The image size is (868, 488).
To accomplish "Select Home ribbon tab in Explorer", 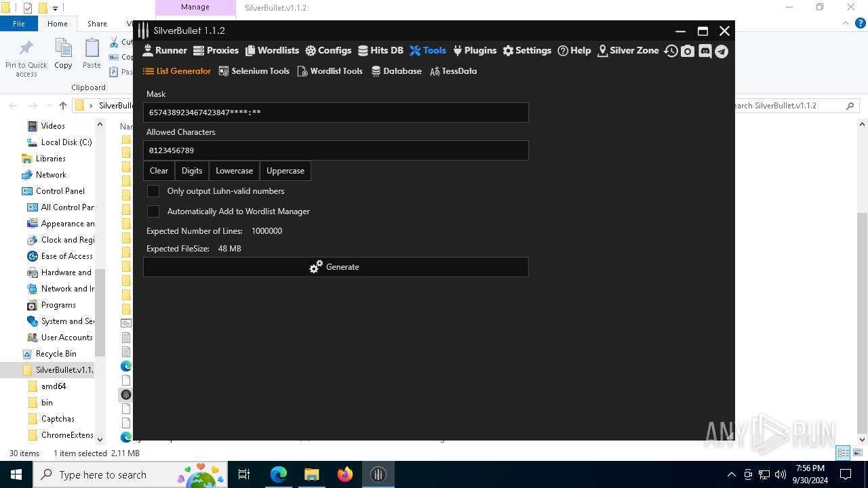I will click(x=58, y=24).
